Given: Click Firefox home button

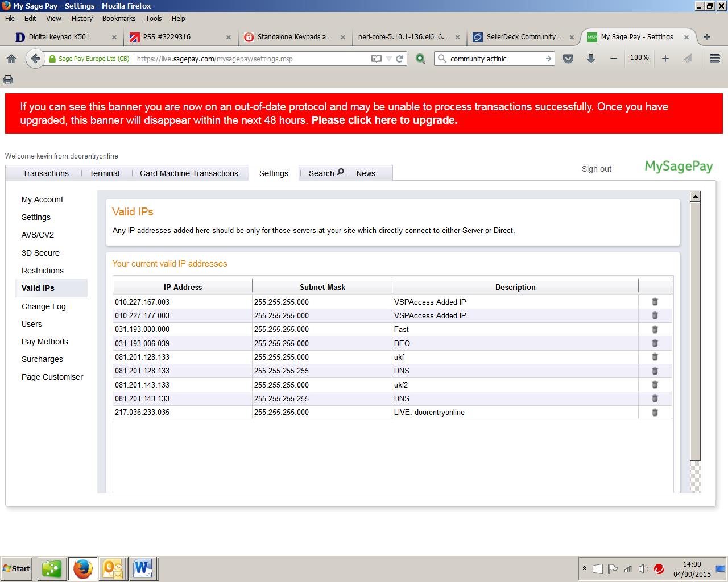Looking at the screenshot, I should (x=11, y=59).
